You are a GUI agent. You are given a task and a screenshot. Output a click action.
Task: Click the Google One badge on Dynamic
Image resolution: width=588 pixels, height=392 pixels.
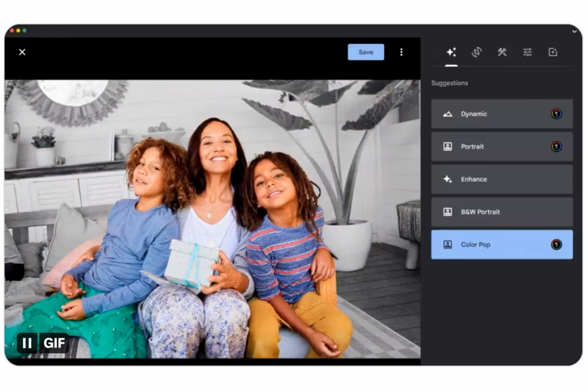(x=556, y=114)
